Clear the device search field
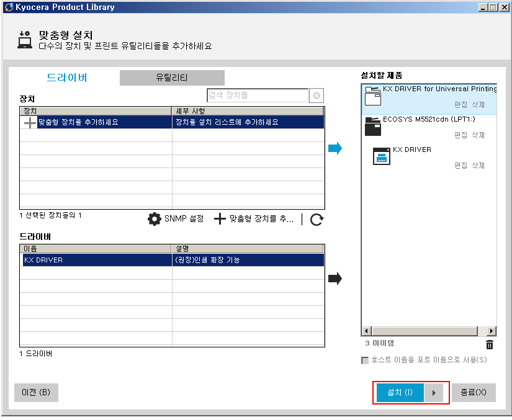The height and width of the screenshot is (420, 512). tap(316, 96)
